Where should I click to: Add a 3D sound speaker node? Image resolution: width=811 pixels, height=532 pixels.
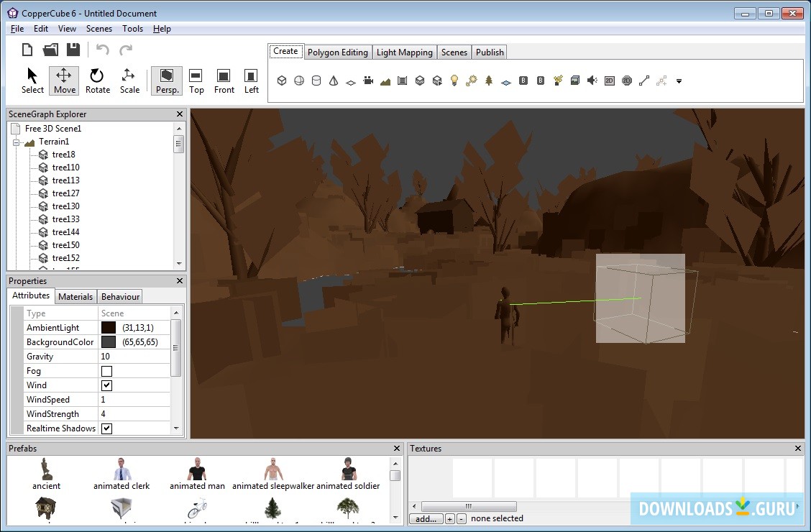592,81
